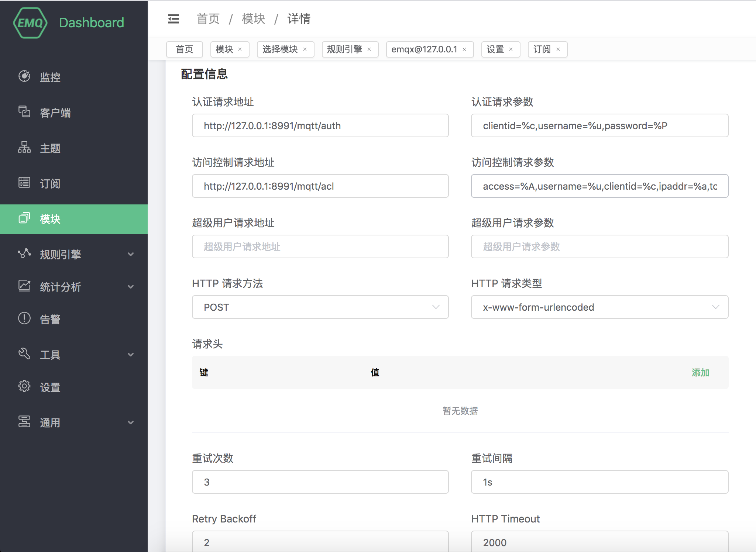Open the x-www-form-urlencoded request type dropdown

pos(599,307)
